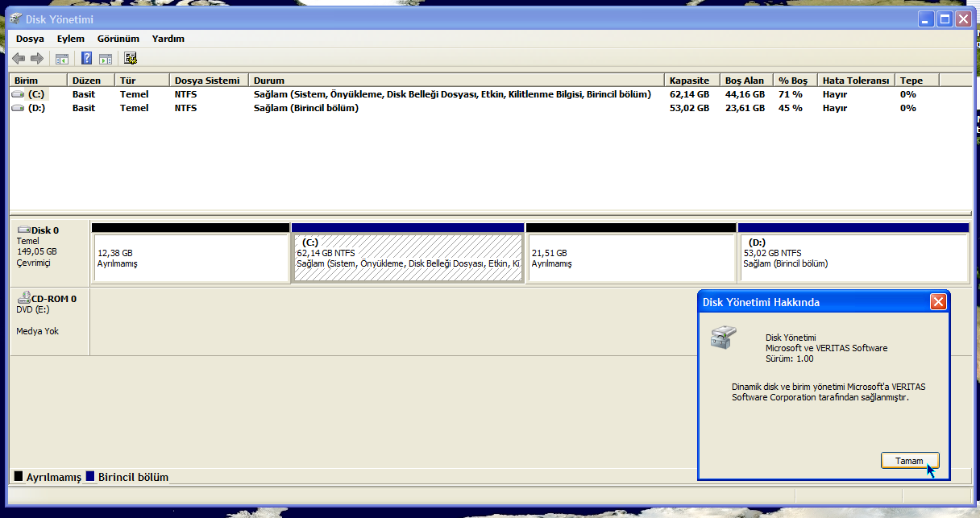The width and height of the screenshot is (980, 518).
Task: Sort by the Tür column header
Action: point(143,81)
